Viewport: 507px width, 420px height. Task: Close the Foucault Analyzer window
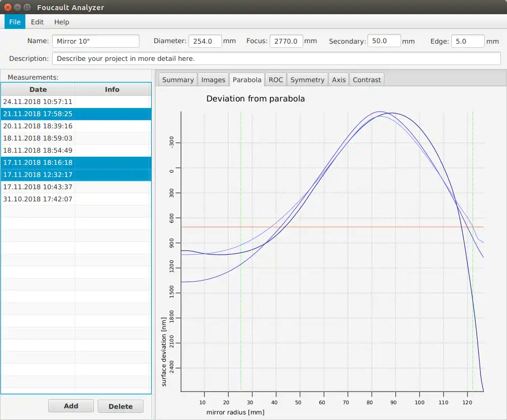point(8,8)
